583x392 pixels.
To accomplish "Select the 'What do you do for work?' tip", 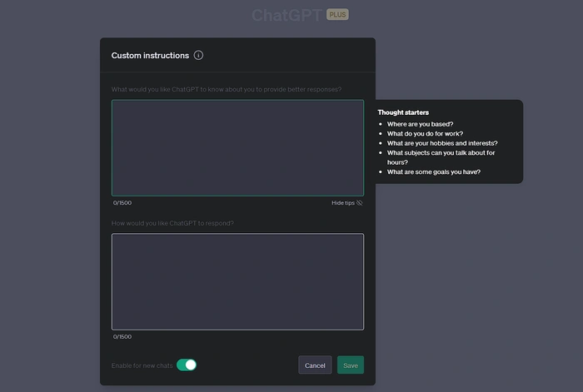I will click(425, 133).
